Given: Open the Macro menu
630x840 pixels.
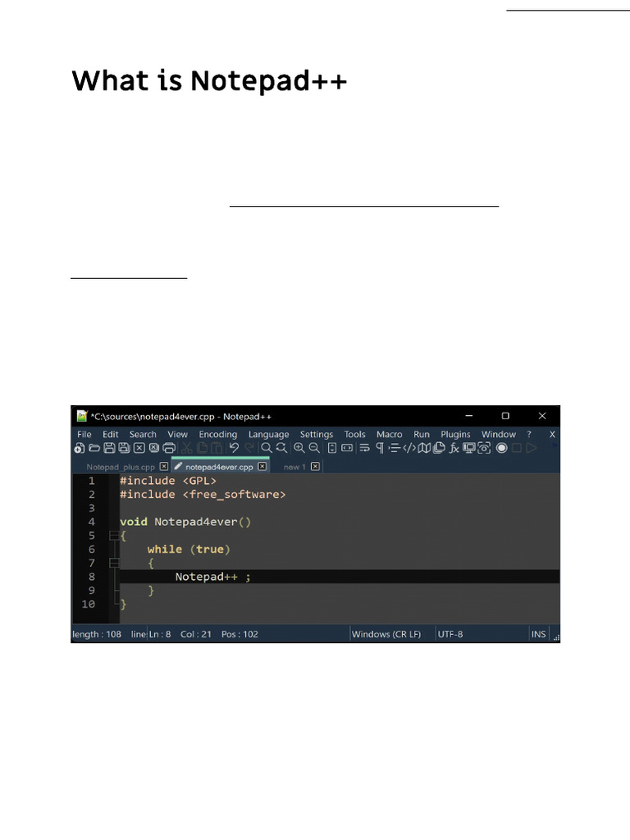Looking at the screenshot, I should (x=390, y=435).
